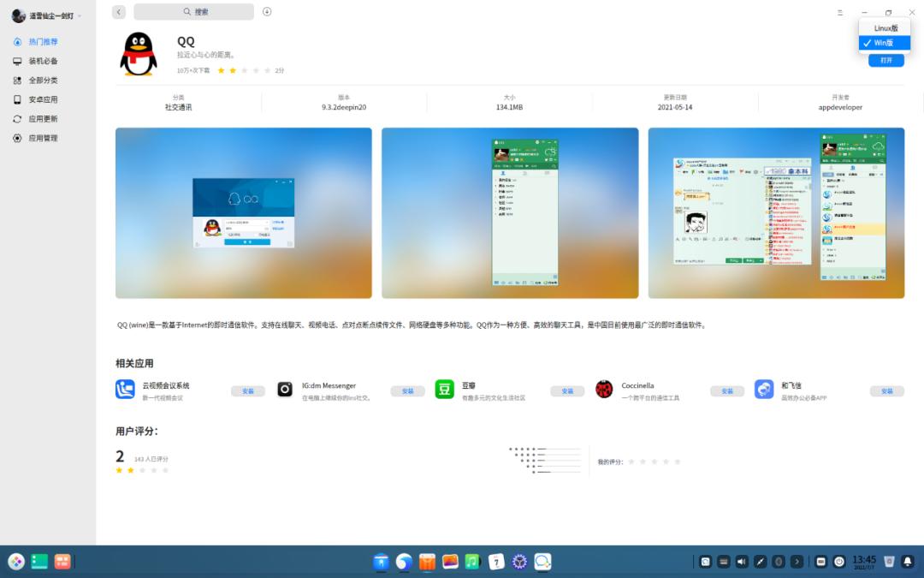
Task: Install the 豆瓣 app
Action: click(x=567, y=391)
